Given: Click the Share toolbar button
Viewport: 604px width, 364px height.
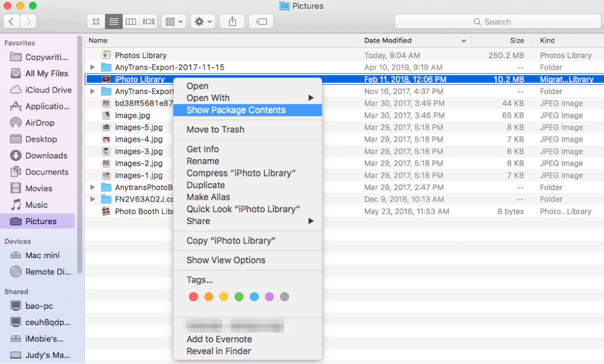Looking at the screenshot, I should pyautogui.click(x=232, y=22).
